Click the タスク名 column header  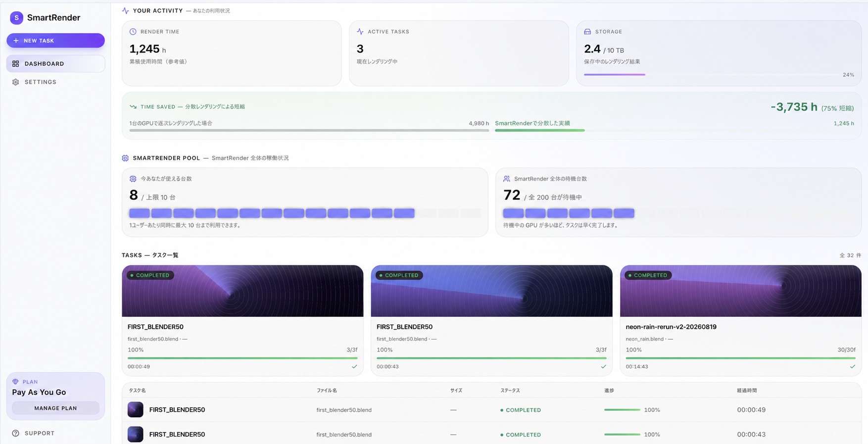click(x=137, y=391)
